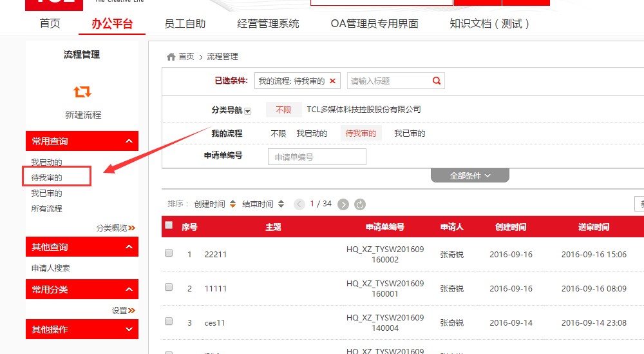Click the 2016-09-14 23:08 timestamp cell
644x354 pixels.
(594, 323)
